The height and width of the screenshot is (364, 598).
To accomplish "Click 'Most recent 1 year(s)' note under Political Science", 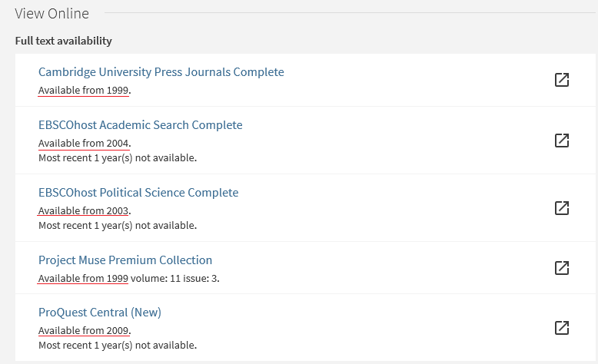I will tap(118, 226).
